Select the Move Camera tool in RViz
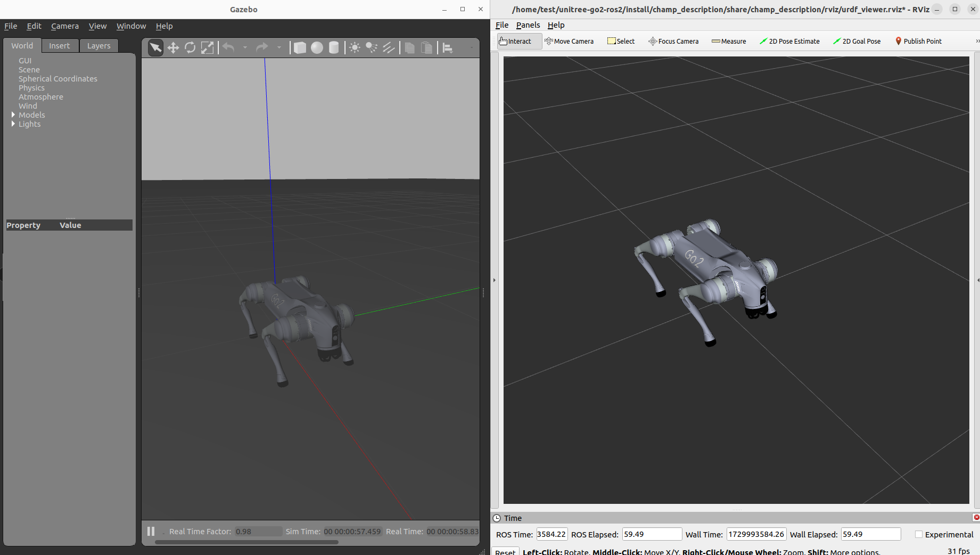 569,41
